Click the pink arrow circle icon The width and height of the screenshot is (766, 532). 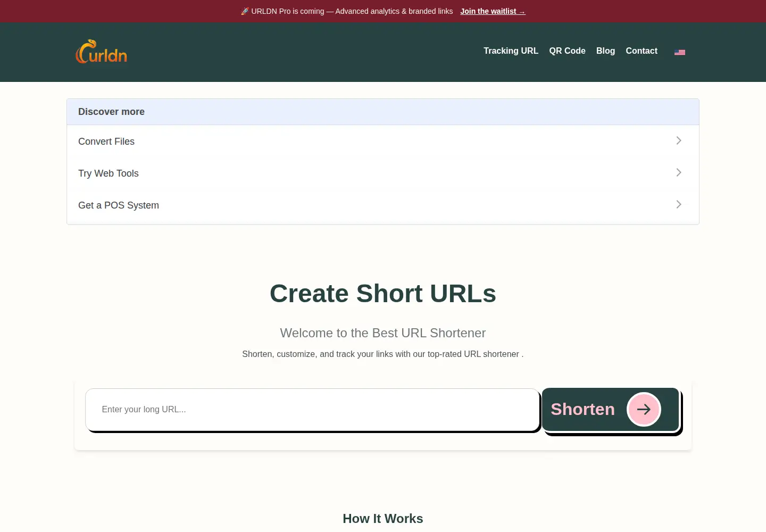click(x=644, y=409)
